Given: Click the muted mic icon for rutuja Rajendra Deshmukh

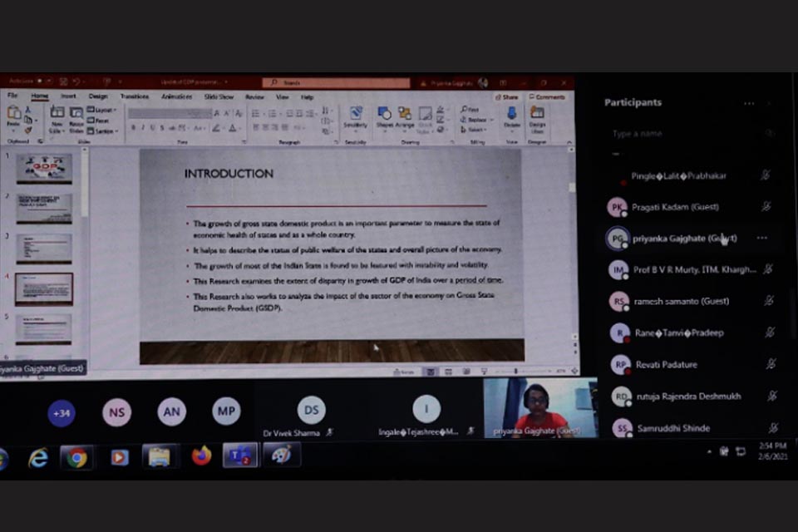Looking at the screenshot, I should tap(772, 396).
